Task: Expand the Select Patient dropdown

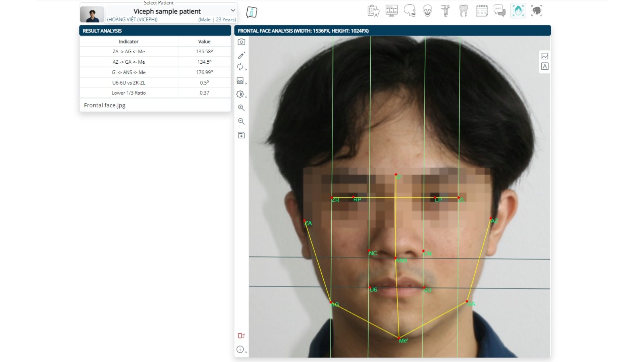Action: point(233,11)
